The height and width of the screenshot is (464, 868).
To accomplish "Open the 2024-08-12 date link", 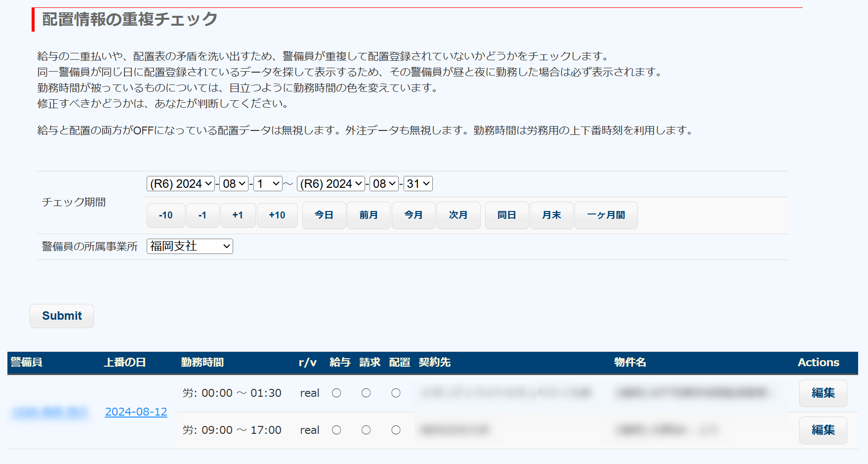I will 136,412.
